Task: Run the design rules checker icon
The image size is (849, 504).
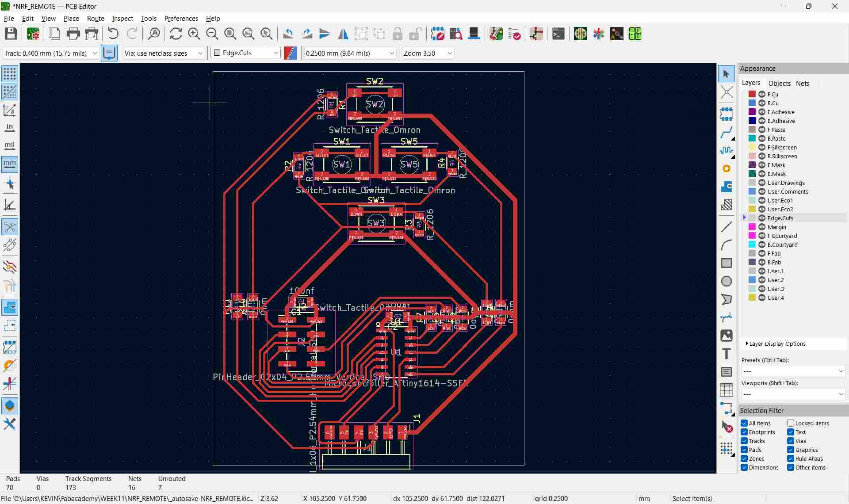Action: coord(514,34)
